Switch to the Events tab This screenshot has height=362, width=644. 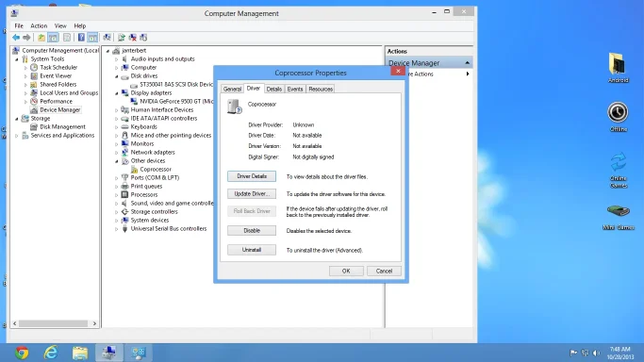pyautogui.click(x=295, y=89)
